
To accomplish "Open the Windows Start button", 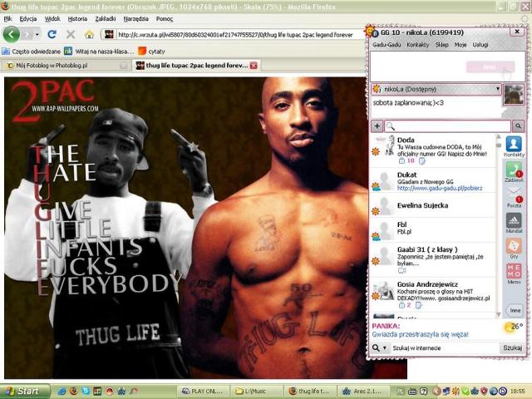I will point(24,392).
